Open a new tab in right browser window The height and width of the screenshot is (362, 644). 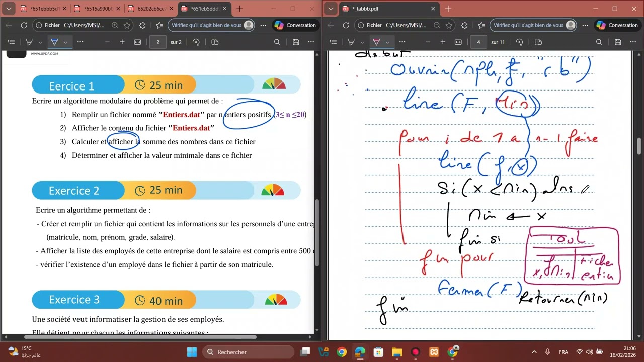pyautogui.click(x=448, y=9)
